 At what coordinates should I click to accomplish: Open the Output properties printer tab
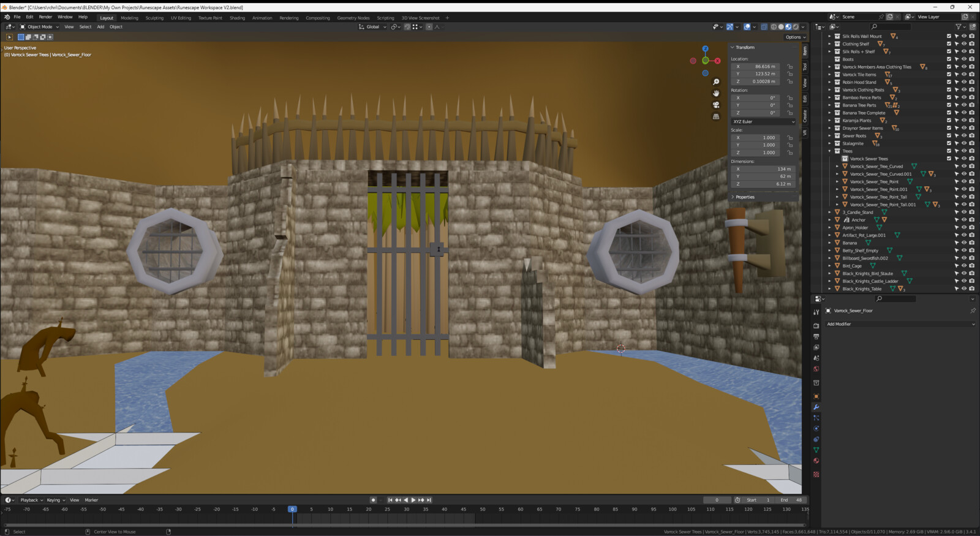[x=816, y=337]
